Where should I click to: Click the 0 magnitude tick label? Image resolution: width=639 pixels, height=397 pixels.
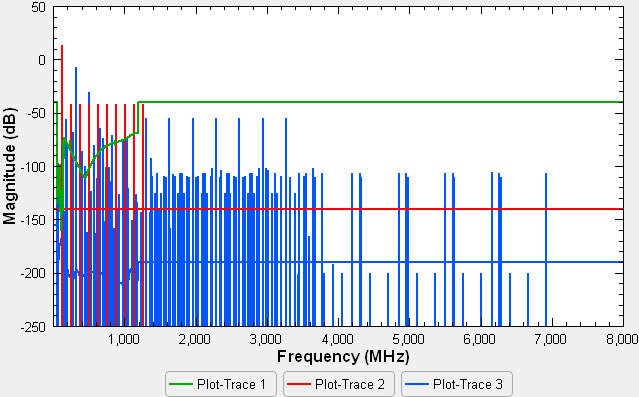(x=42, y=60)
